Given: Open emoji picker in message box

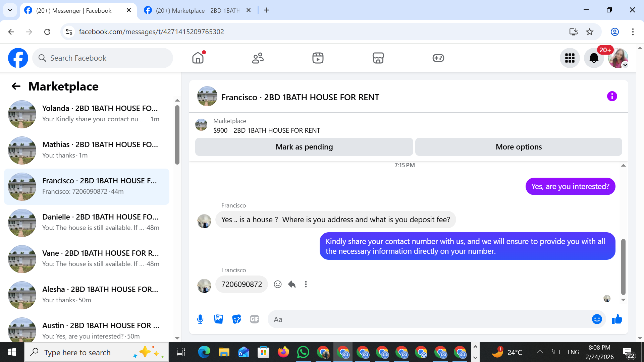Looking at the screenshot, I should [597, 319].
